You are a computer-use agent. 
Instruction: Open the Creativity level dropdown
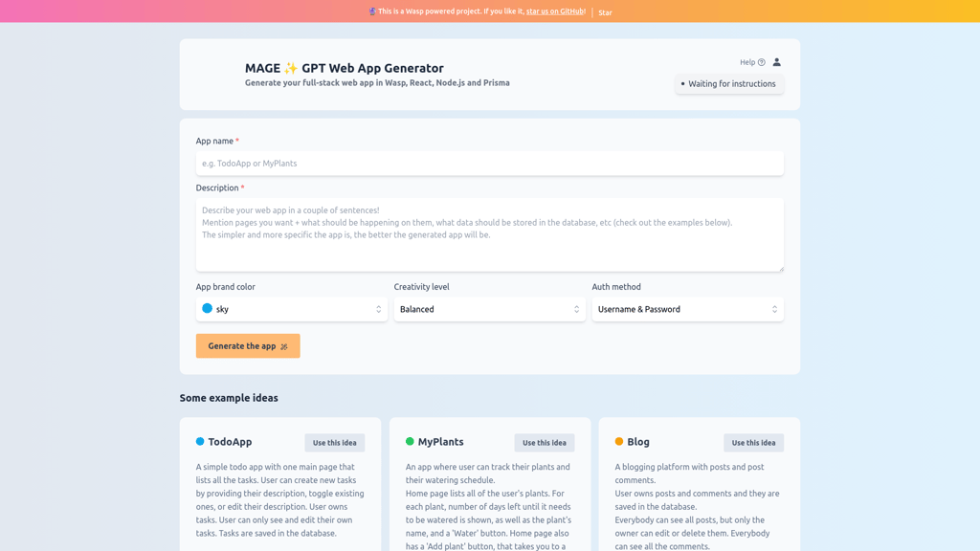(x=489, y=309)
